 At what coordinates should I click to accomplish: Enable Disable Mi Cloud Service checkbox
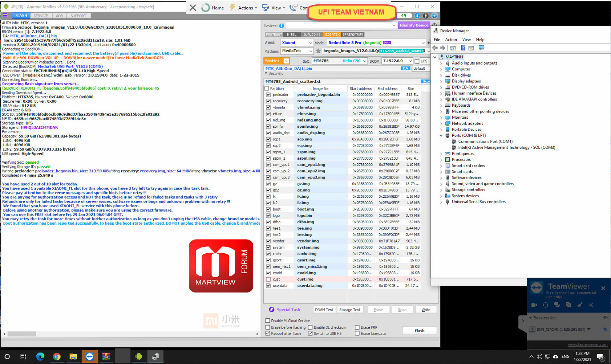click(x=268, y=320)
